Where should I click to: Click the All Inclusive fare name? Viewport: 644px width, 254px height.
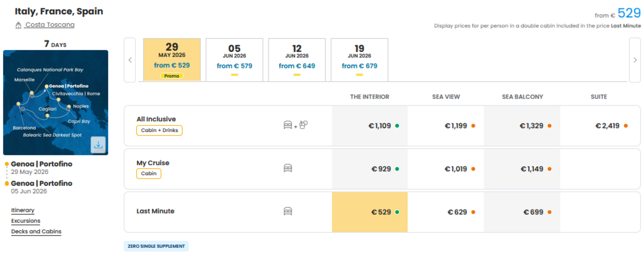point(156,119)
